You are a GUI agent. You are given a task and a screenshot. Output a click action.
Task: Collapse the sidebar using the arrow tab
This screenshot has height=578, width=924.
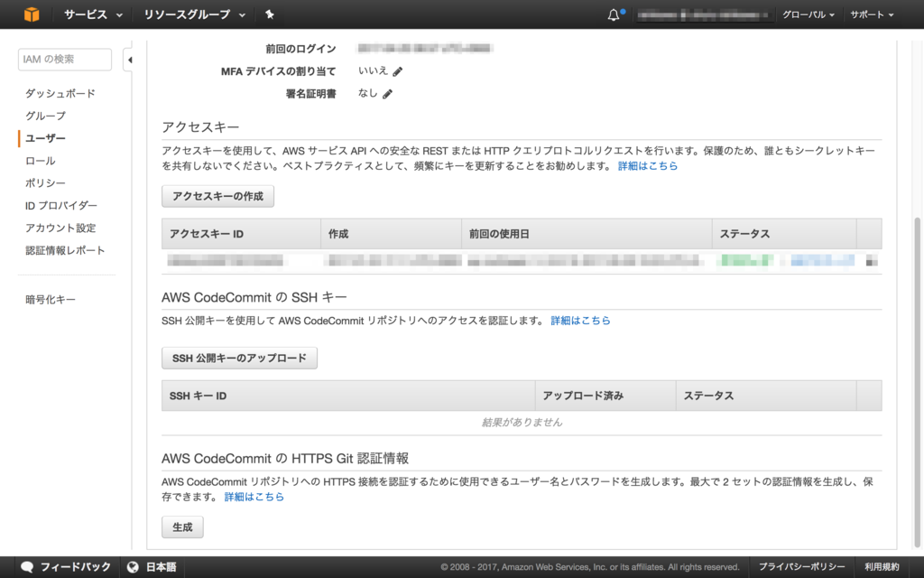(x=128, y=60)
